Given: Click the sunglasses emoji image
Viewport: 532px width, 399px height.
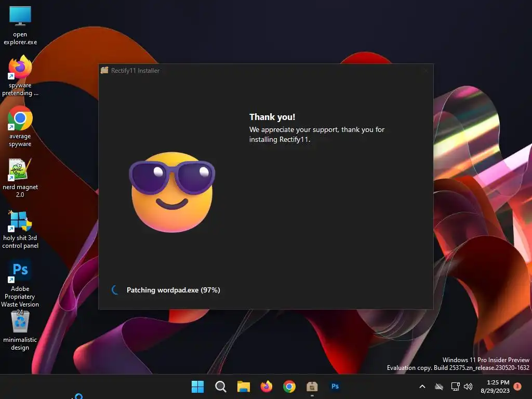Looking at the screenshot, I should (172, 192).
